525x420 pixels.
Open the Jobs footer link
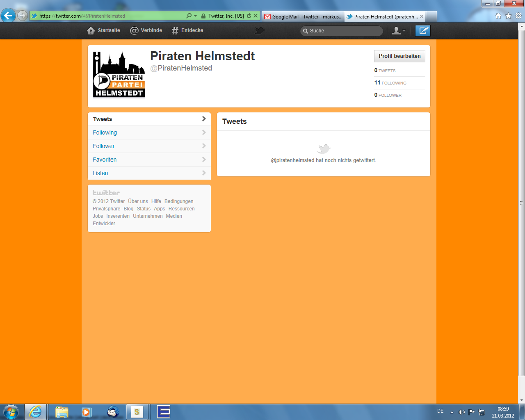tap(98, 216)
